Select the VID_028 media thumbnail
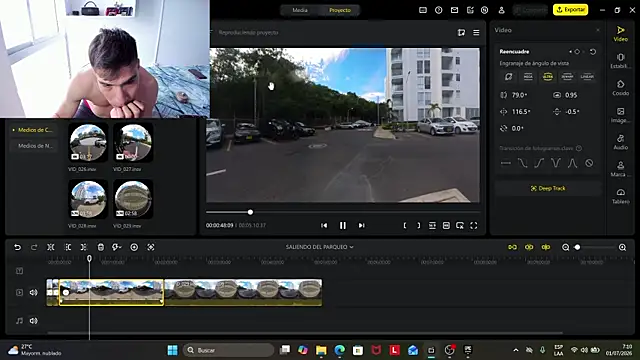 click(x=88, y=199)
